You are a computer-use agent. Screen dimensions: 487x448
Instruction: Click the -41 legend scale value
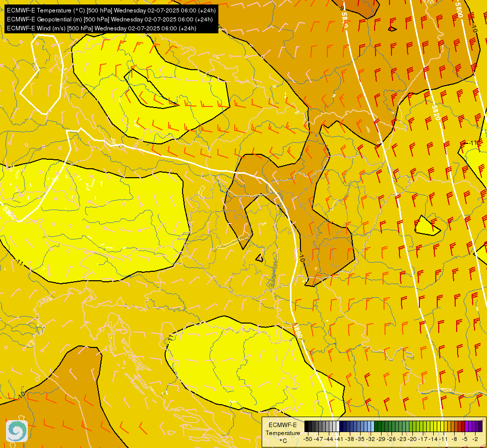pyautogui.click(x=339, y=439)
